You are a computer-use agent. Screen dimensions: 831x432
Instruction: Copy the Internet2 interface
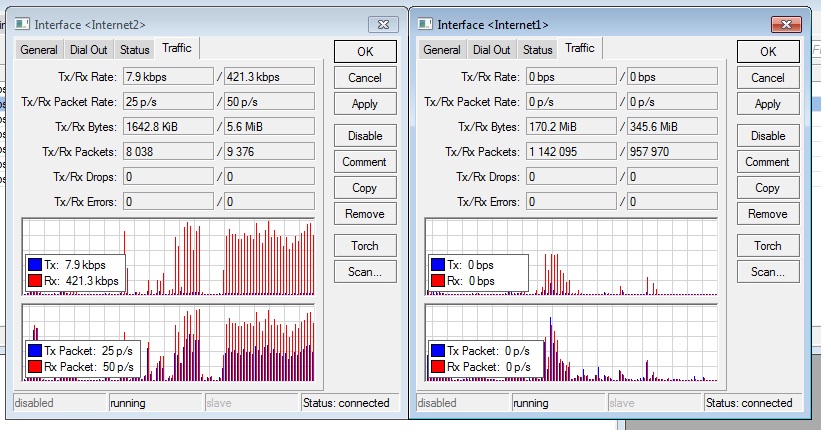tap(365, 188)
